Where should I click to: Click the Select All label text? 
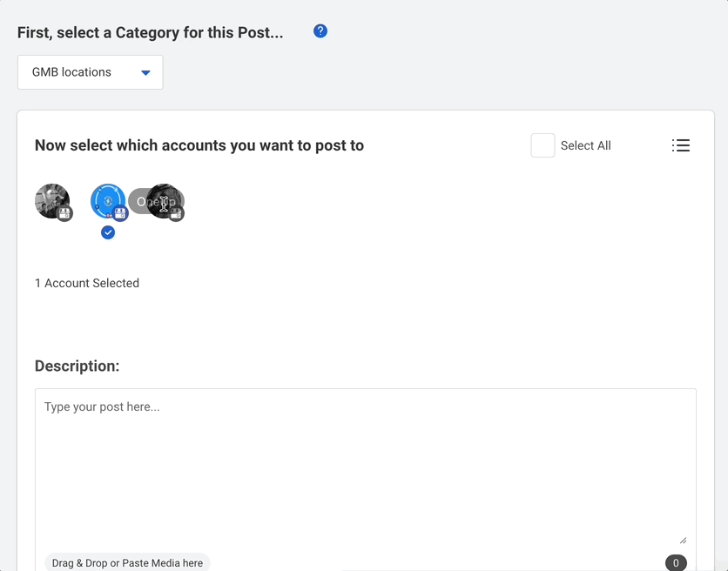tap(585, 145)
